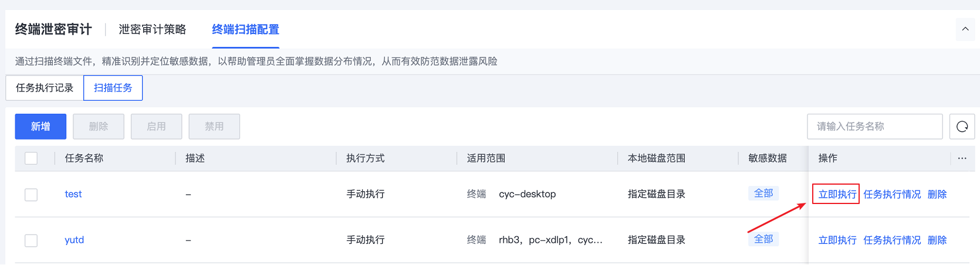Open the test task name link
The image size is (980, 265).
[x=73, y=194]
